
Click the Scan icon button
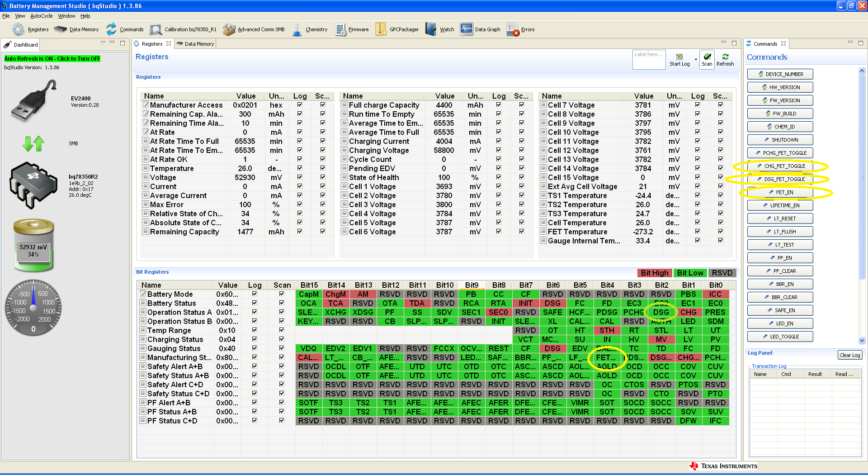707,59
